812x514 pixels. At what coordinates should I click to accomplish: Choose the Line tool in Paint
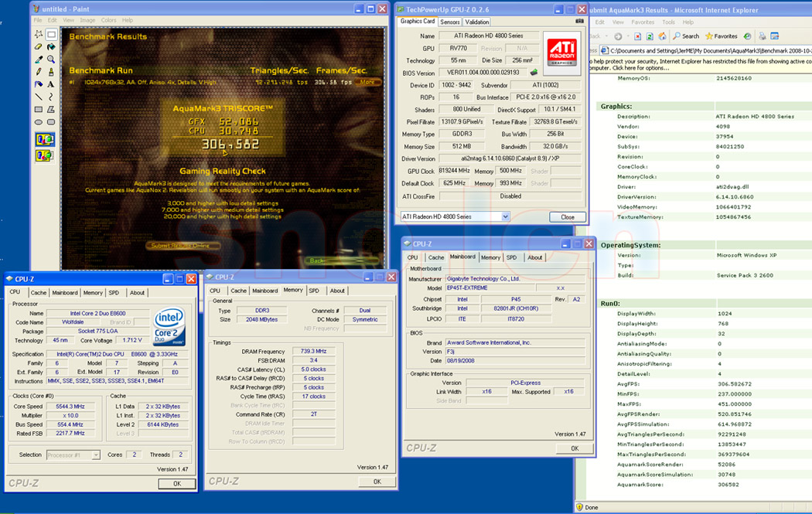39,97
